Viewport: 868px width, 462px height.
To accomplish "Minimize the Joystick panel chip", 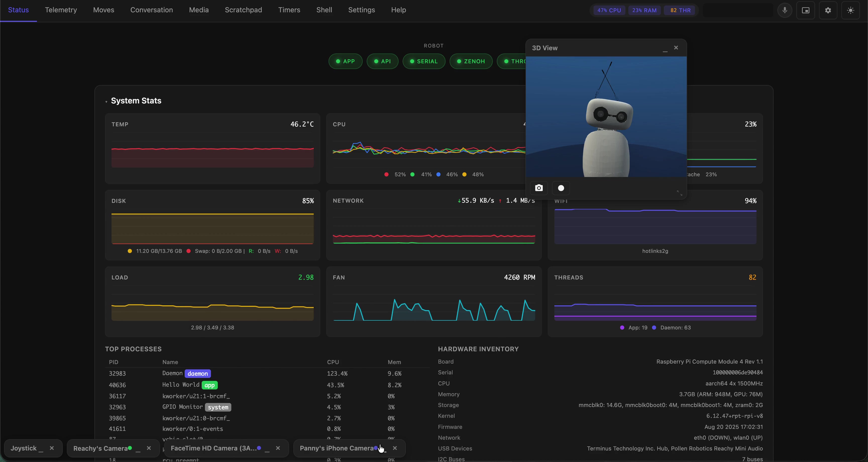I will point(41,449).
